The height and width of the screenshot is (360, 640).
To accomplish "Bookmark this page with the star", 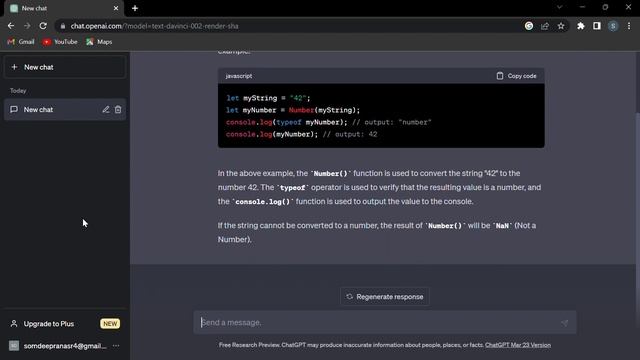I will coord(561,26).
